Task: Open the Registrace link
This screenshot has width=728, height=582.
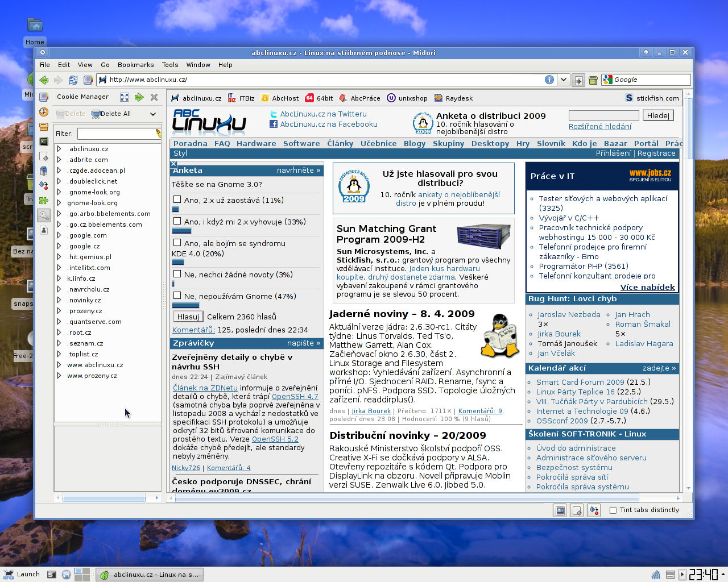Action: [x=656, y=153]
